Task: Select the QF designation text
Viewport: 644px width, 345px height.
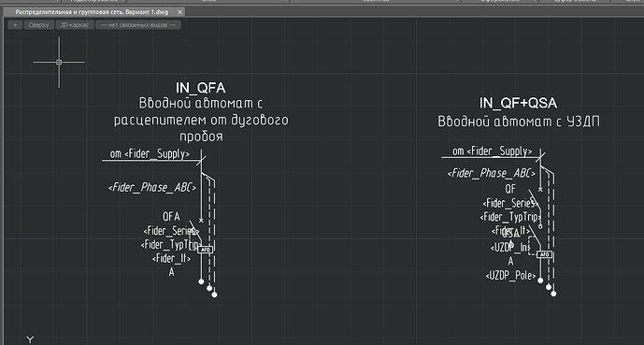Action: point(510,189)
